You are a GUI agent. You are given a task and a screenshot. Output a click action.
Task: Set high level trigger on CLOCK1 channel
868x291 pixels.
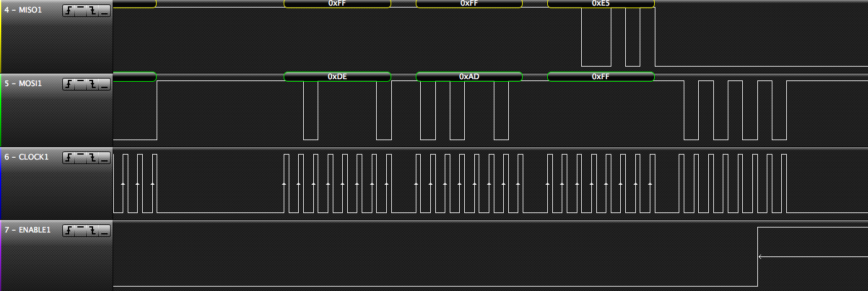pos(81,157)
